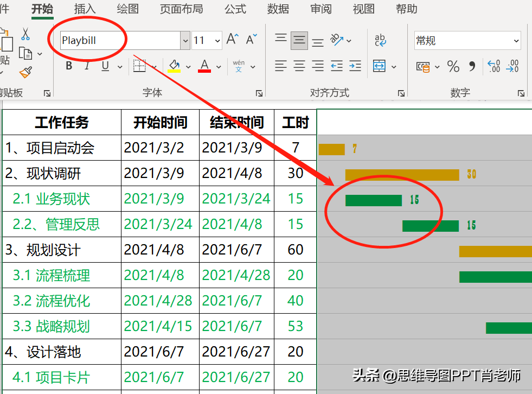Click the 2.1 业务现状 green Gantt bar
The height and width of the screenshot is (394, 532).
(x=374, y=200)
